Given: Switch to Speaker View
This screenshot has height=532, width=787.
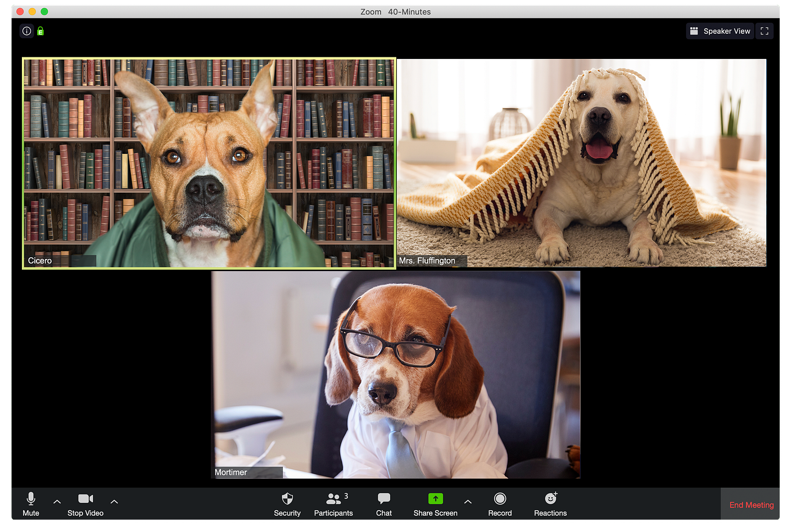Looking at the screenshot, I should [720, 31].
